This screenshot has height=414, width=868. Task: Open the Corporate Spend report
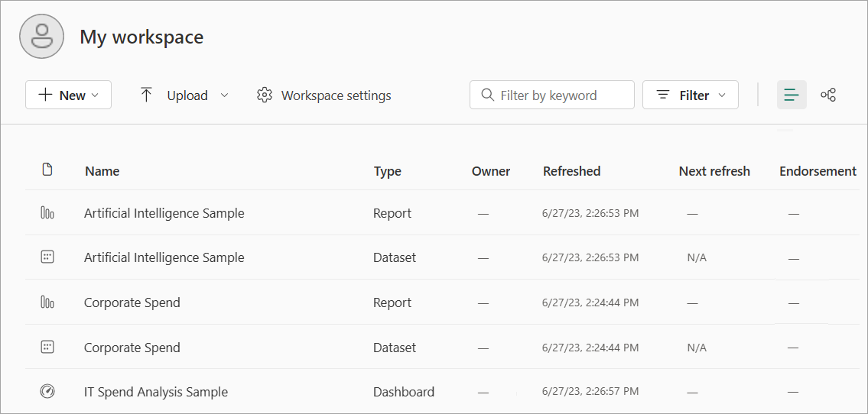(132, 302)
